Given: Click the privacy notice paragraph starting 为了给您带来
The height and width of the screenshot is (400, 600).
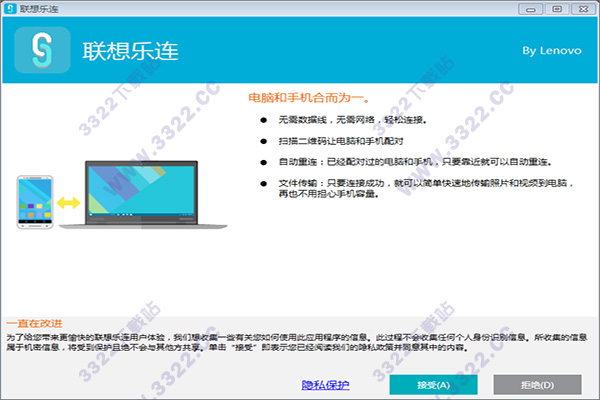Looking at the screenshot, I should pos(297,342).
